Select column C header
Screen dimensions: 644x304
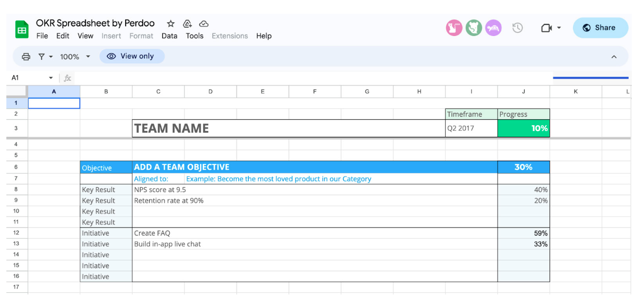click(158, 92)
